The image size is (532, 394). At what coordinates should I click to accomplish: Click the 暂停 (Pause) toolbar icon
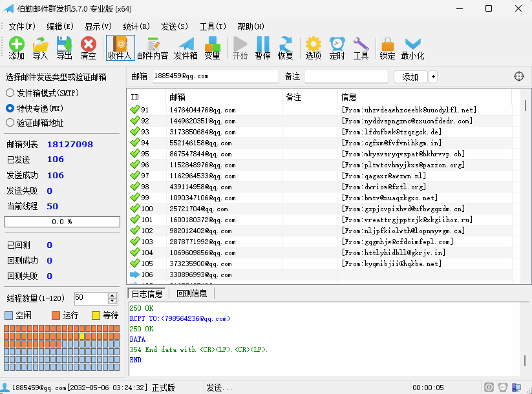263,48
